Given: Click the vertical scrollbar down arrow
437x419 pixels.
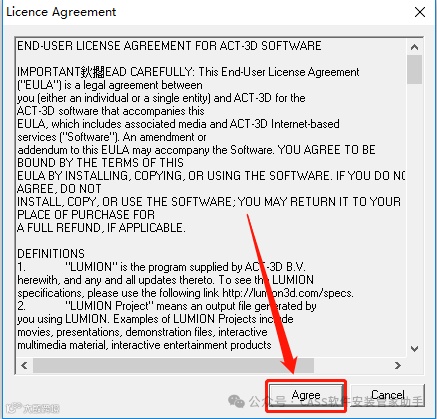Looking at the screenshot, I should click(414, 349).
